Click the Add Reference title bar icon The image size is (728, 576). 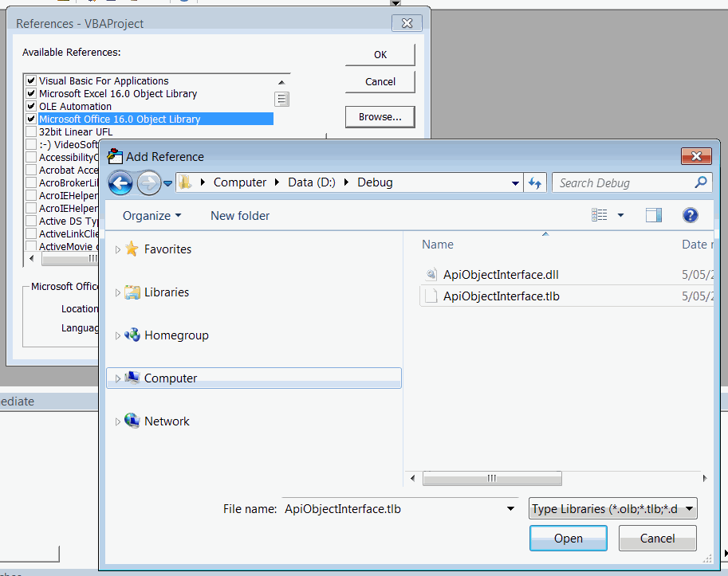pyautogui.click(x=115, y=156)
